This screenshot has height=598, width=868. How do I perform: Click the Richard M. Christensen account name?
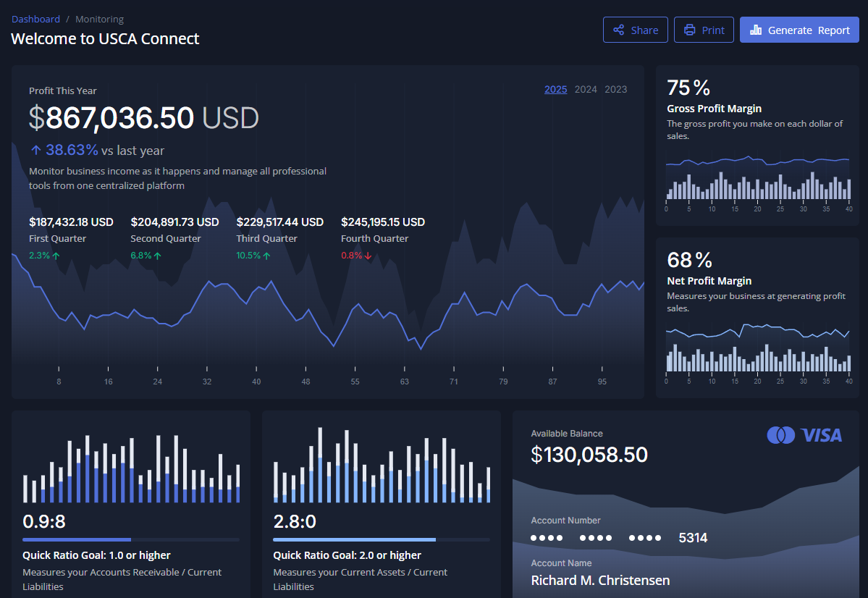(x=600, y=581)
